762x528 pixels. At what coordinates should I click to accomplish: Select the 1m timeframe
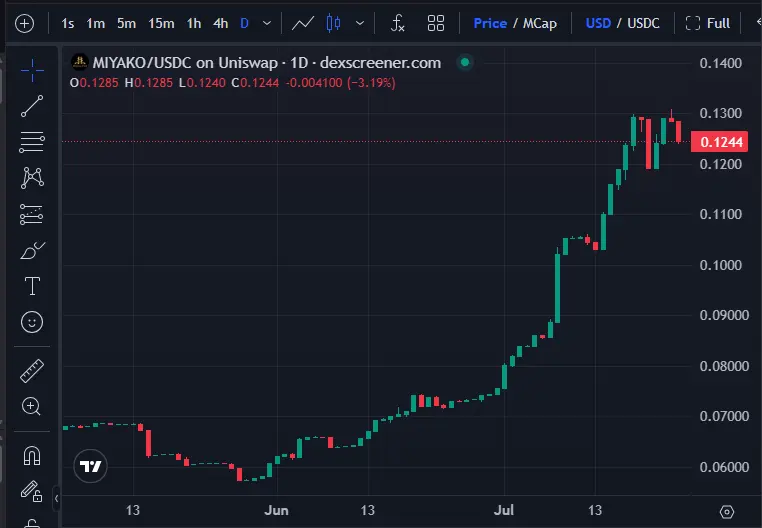[x=96, y=23]
